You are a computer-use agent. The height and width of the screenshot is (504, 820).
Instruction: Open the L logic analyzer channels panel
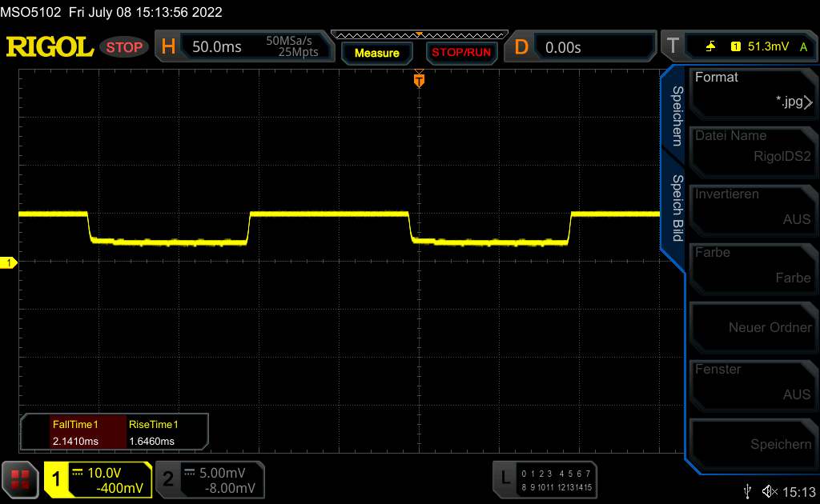tap(545, 479)
